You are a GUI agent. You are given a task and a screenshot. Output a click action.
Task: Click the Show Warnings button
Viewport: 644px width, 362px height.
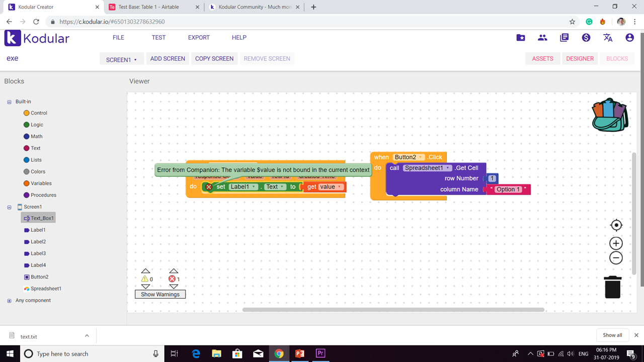pyautogui.click(x=160, y=294)
